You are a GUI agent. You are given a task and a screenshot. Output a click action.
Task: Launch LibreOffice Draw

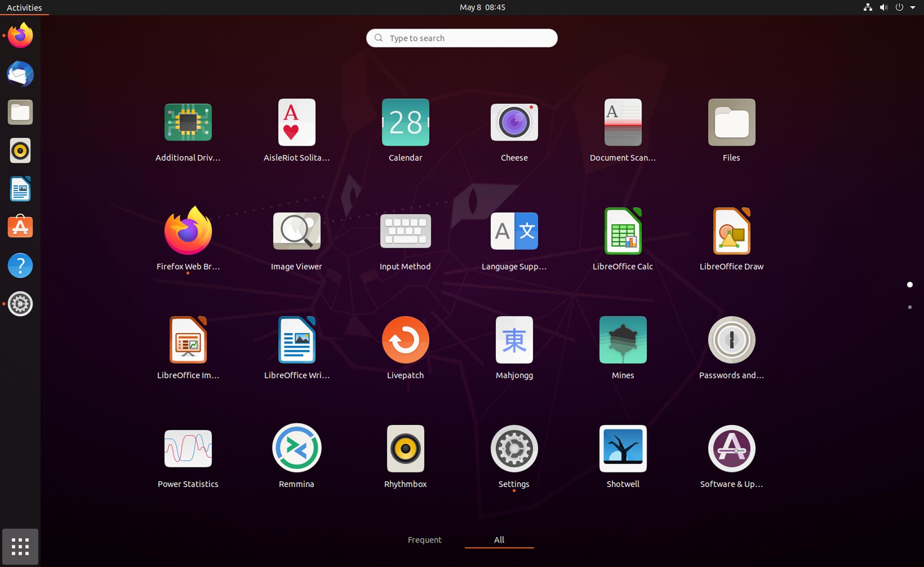pyautogui.click(x=731, y=232)
